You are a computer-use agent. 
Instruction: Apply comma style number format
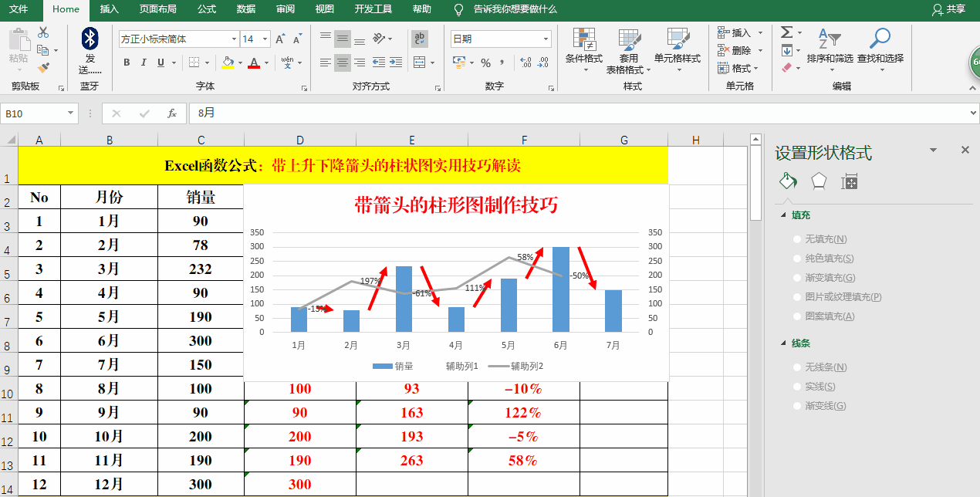(x=502, y=63)
